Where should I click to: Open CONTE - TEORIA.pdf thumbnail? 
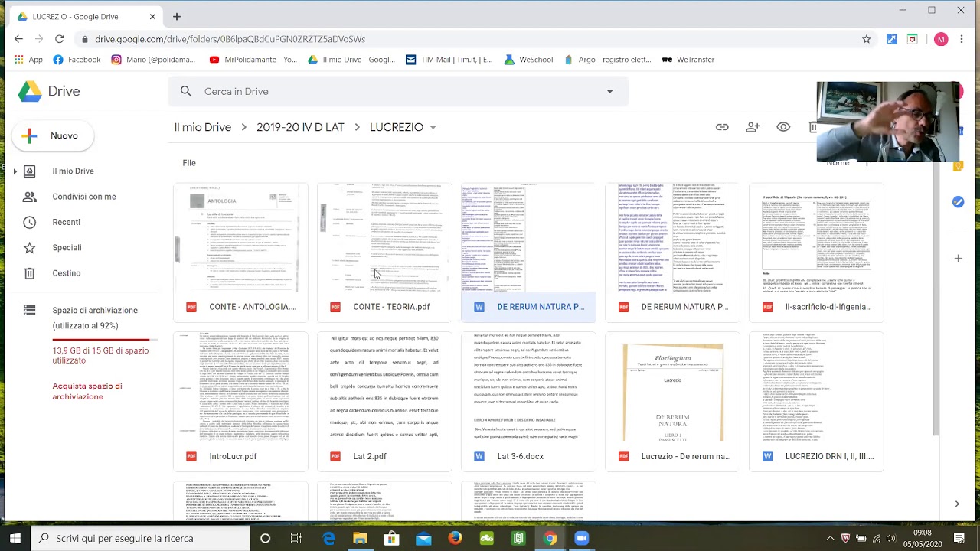pos(384,238)
